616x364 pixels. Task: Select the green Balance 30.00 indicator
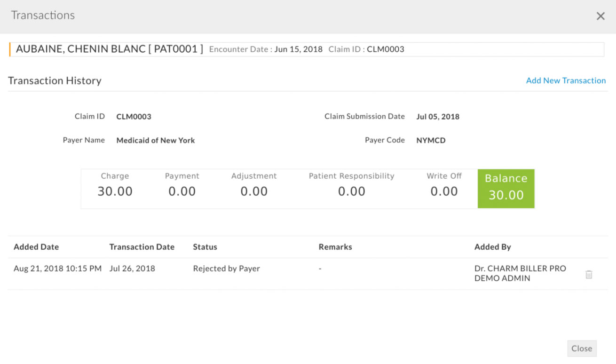[x=506, y=188]
